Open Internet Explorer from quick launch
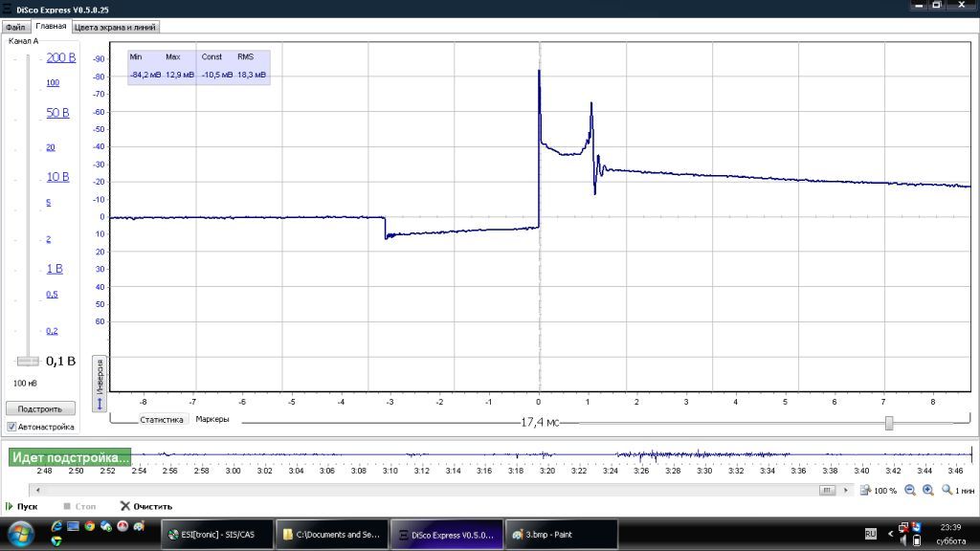The height and width of the screenshot is (551, 980). 56,527
